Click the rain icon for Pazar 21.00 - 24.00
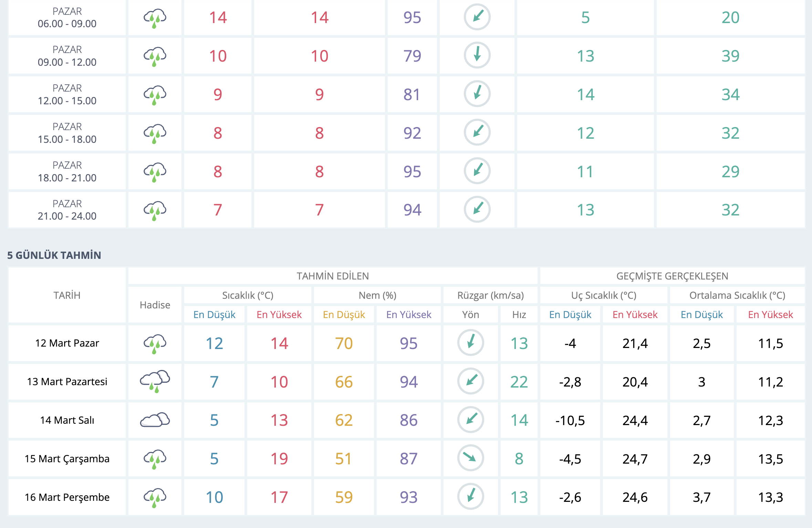 [155, 210]
